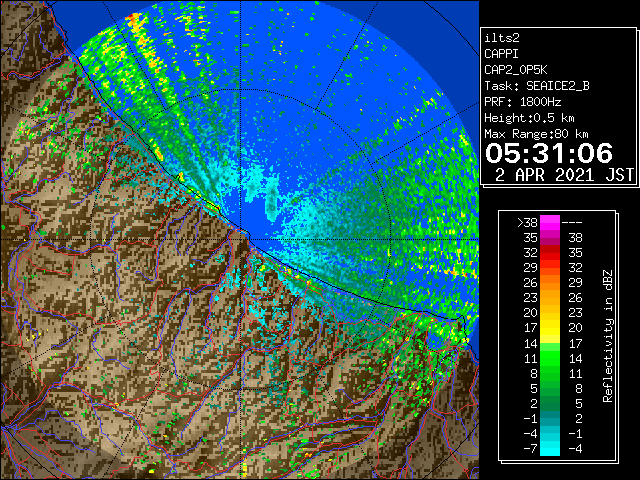Click the red 32 dBZ color swatch
The image size is (640, 480).
550,253
